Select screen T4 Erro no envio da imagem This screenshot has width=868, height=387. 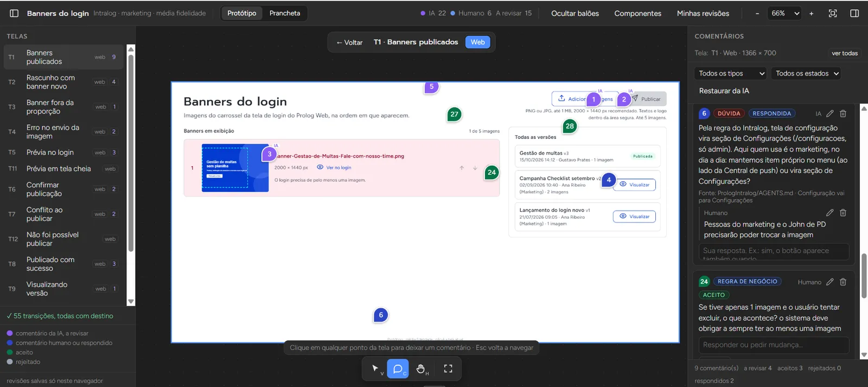(x=63, y=132)
